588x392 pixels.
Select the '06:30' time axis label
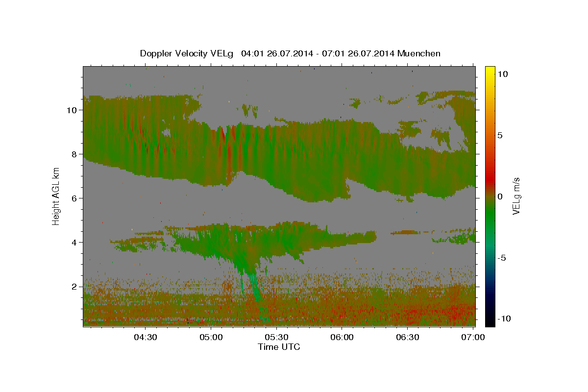(x=408, y=337)
